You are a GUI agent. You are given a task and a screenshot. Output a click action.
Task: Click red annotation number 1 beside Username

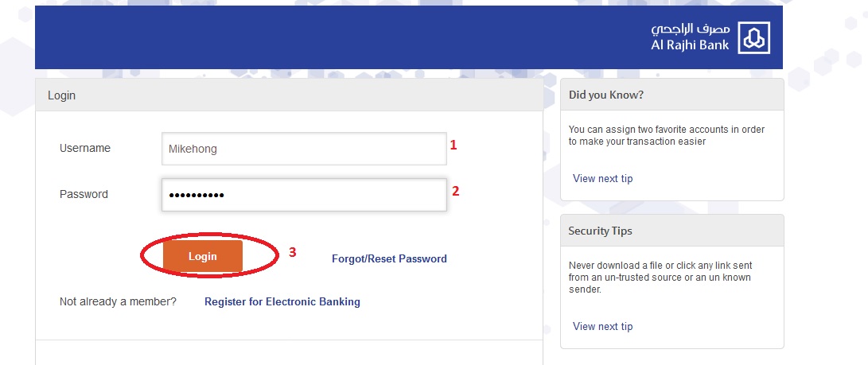[x=453, y=146]
